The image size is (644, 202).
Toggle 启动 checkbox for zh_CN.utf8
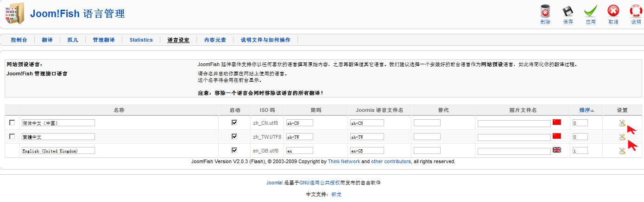tap(234, 122)
